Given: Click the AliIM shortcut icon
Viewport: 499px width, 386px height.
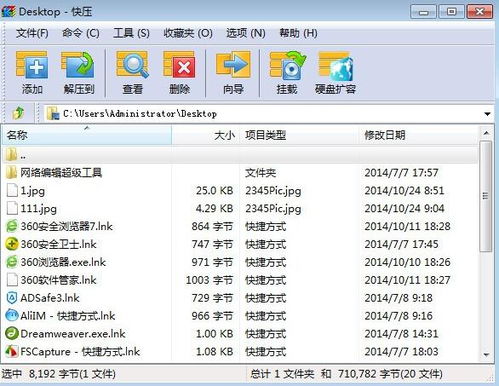Looking at the screenshot, I should coord(12,316).
